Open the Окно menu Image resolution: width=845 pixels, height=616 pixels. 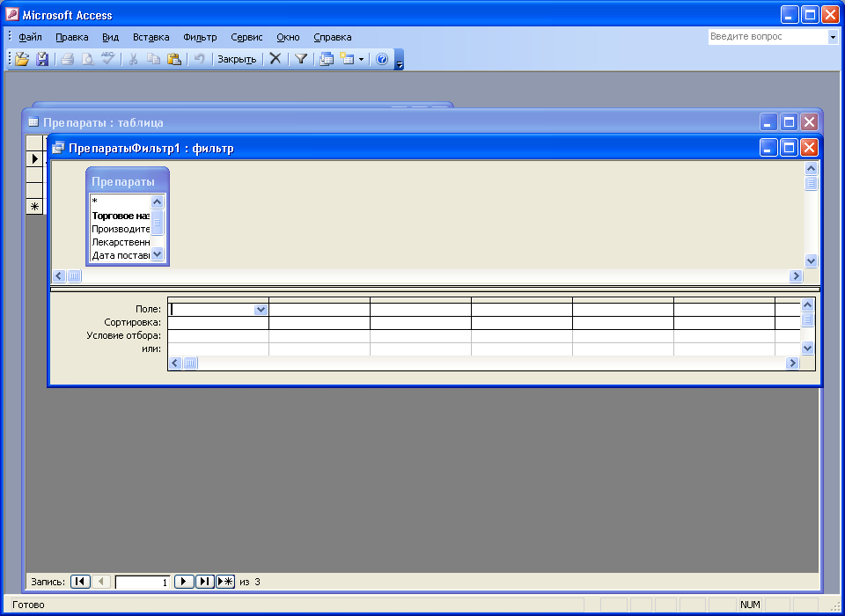click(288, 37)
